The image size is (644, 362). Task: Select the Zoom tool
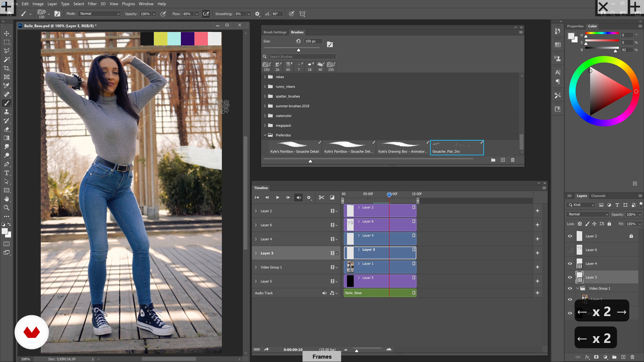[x=7, y=208]
